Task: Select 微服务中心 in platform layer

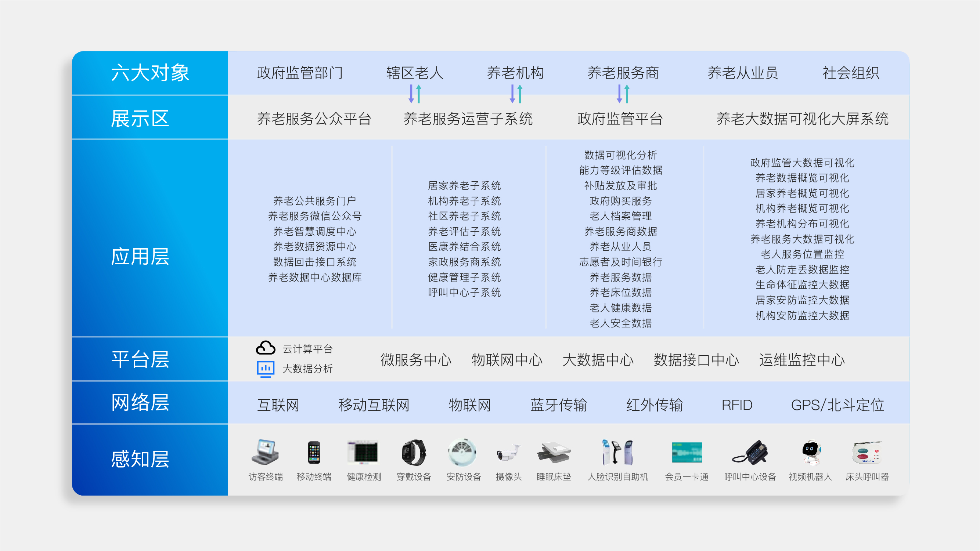Action: coord(416,360)
